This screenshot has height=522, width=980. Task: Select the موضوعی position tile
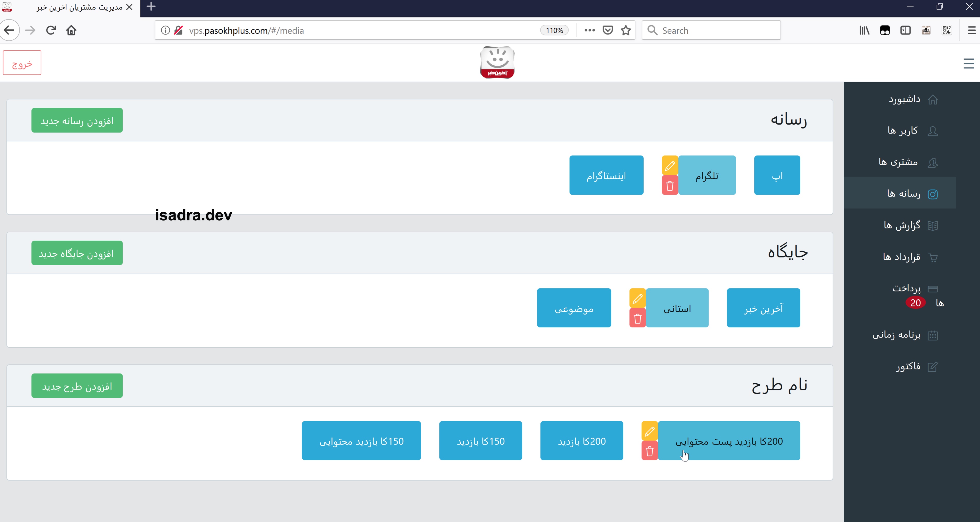[574, 308]
